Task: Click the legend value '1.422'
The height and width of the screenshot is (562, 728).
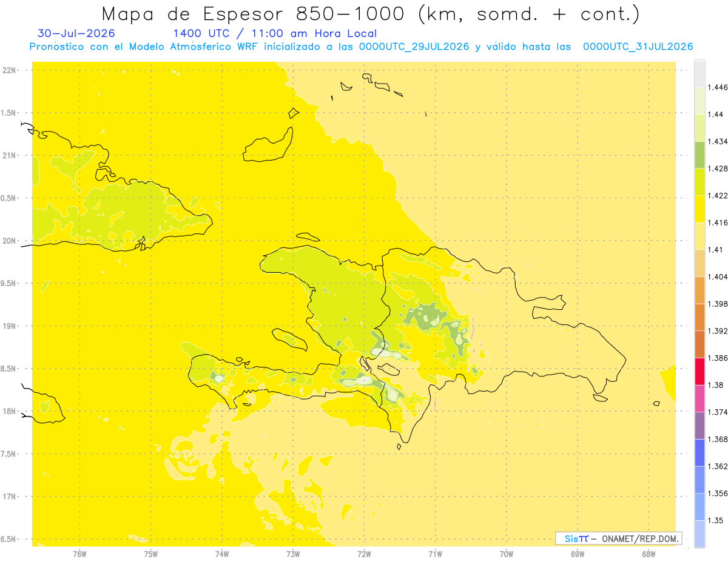Action: 719,195
